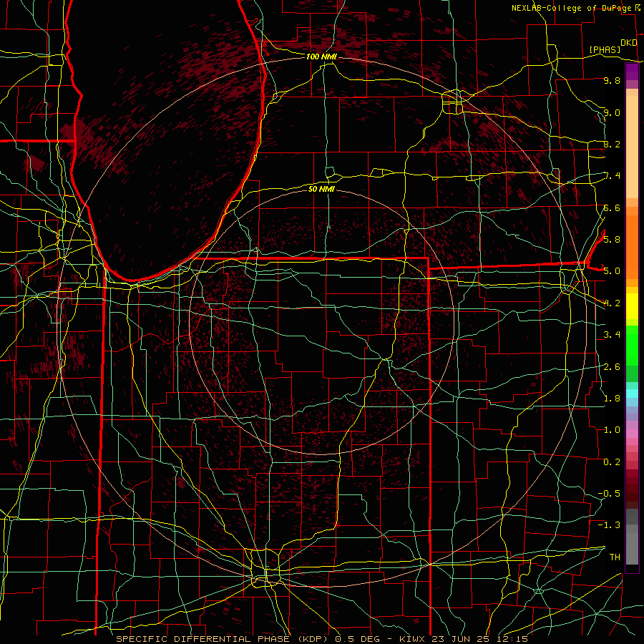Click the 100 NMI range ring label
Screen dimensions: 644x644
point(321,57)
